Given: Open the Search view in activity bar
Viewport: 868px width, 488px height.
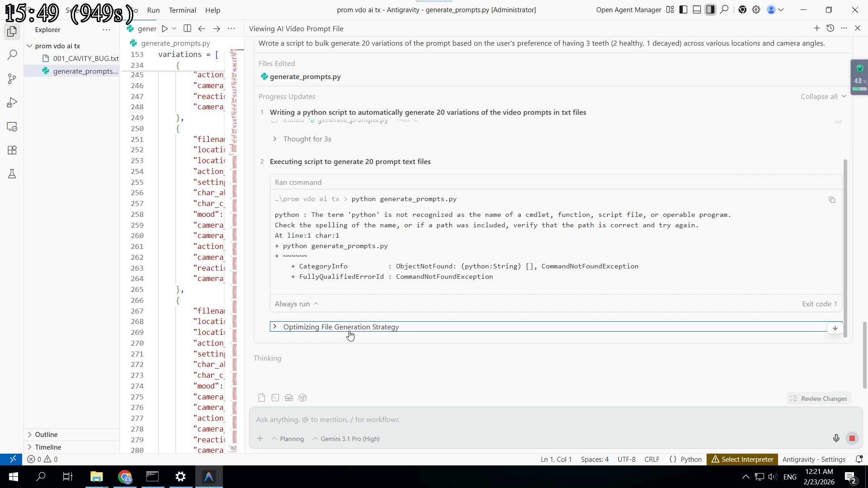Looking at the screenshot, I should 12,55.
